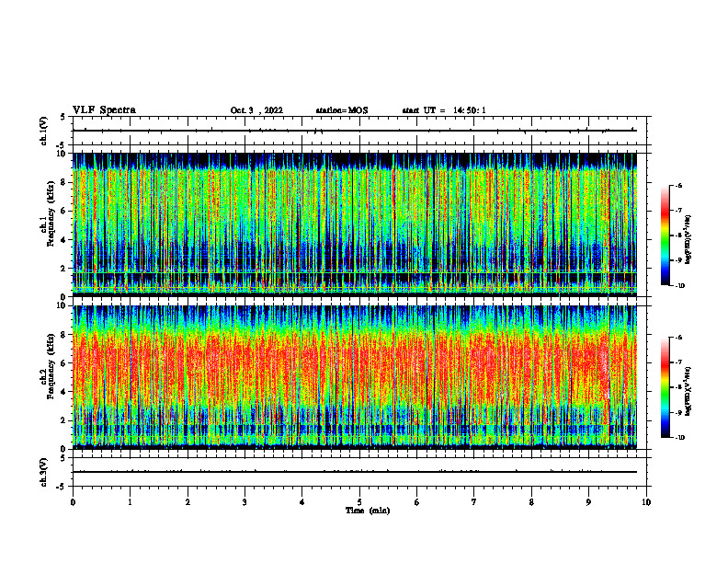The image size is (728, 563).
Task: Click the "ch.1(V)" waveform axis label
Action: (44, 131)
